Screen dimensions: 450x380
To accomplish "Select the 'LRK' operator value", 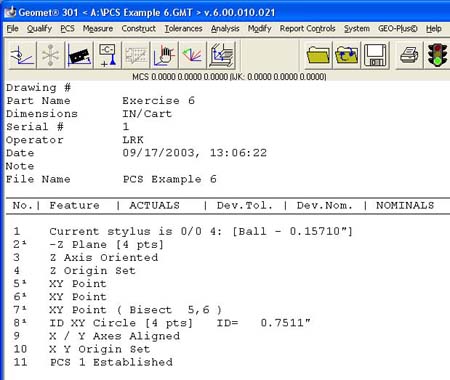I will coord(133,140).
